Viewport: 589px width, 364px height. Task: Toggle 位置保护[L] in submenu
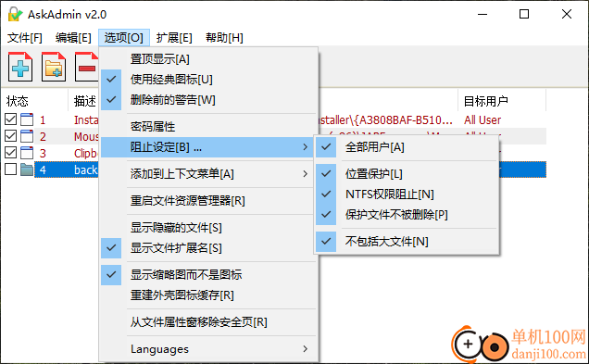pos(407,173)
